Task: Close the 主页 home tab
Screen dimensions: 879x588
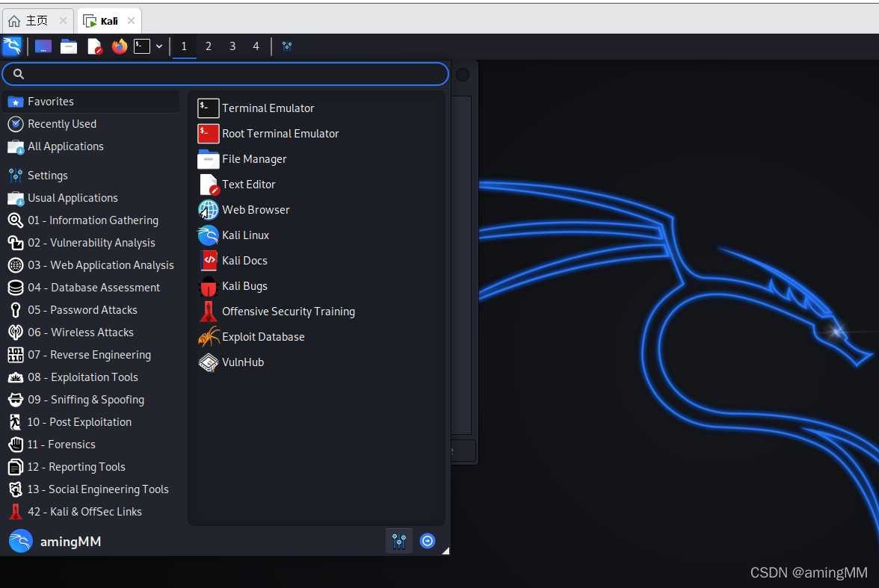Action: tap(63, 21)
